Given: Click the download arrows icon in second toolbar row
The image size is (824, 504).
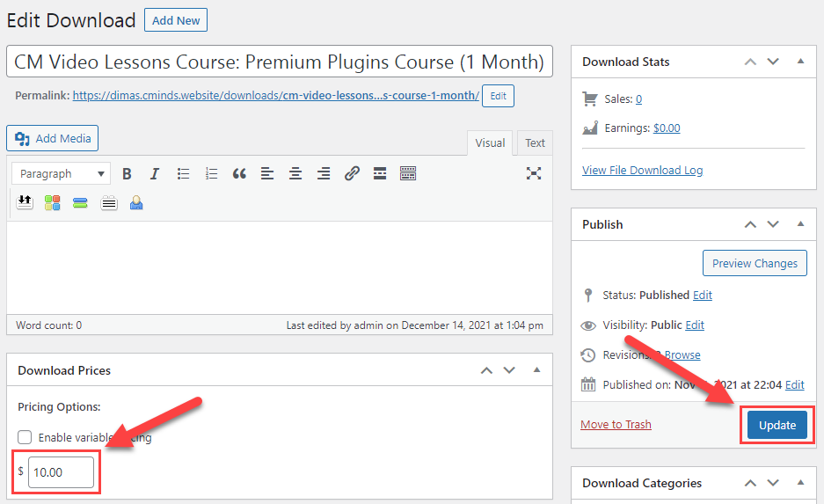Looking at the screenshot, I should (24, 202).
